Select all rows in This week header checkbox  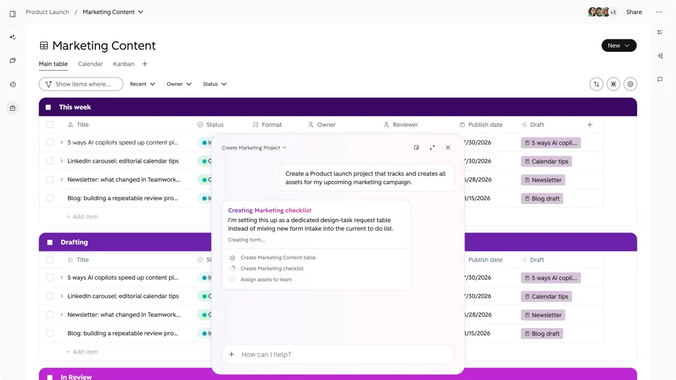[x=50, y=125]
